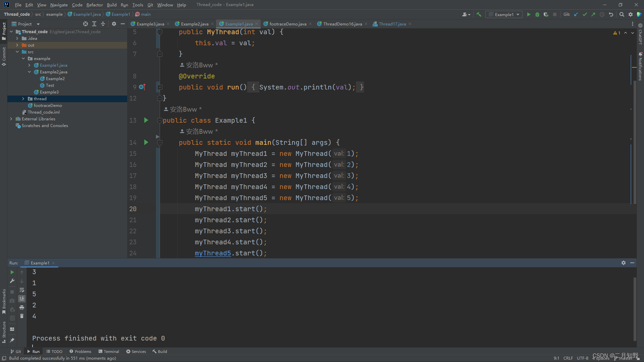Open the Example1 run configuration dropdown
The width and height of the screenshot is (644, 362).
[504, 14]
